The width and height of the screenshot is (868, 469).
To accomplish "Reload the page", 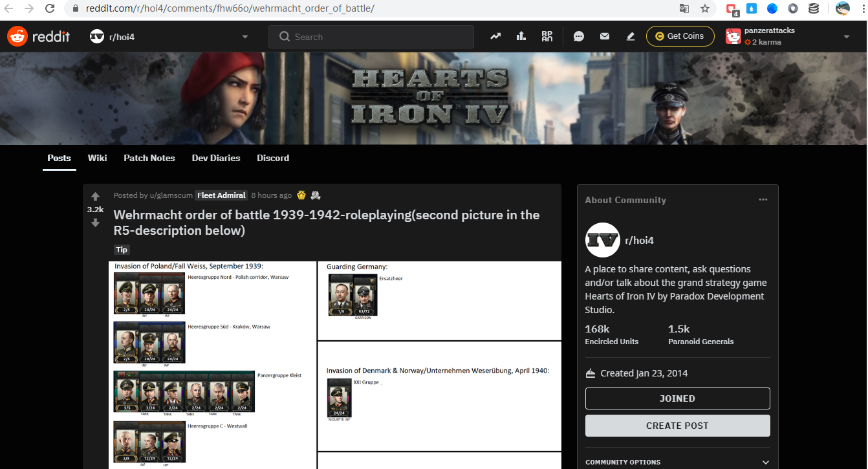I will tap(50, 9).
